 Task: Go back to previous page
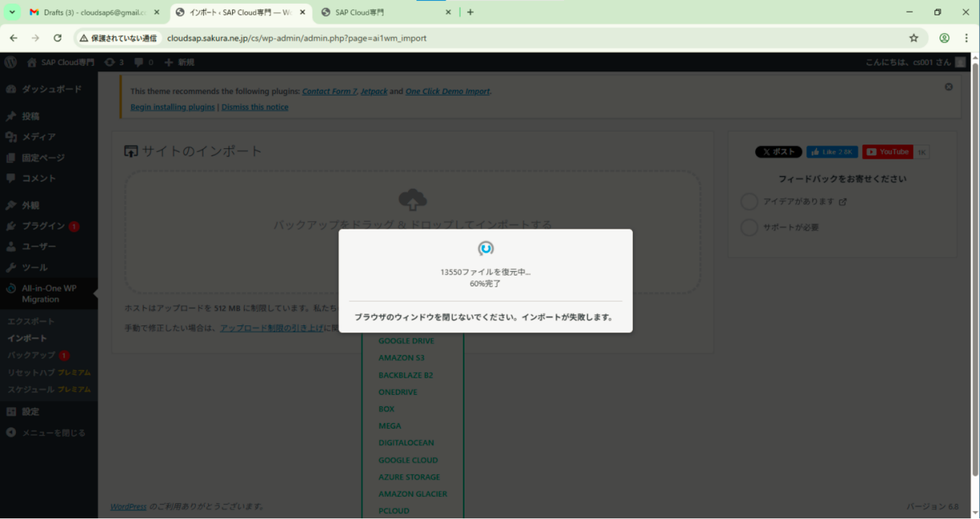coord(14,38)
